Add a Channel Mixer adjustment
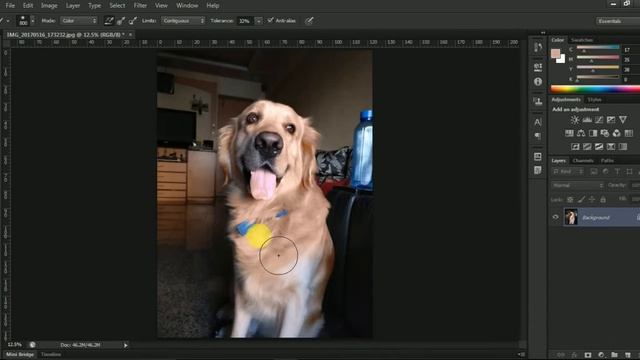This screenshot has height=360, width=640. click(x=617, y=133)
